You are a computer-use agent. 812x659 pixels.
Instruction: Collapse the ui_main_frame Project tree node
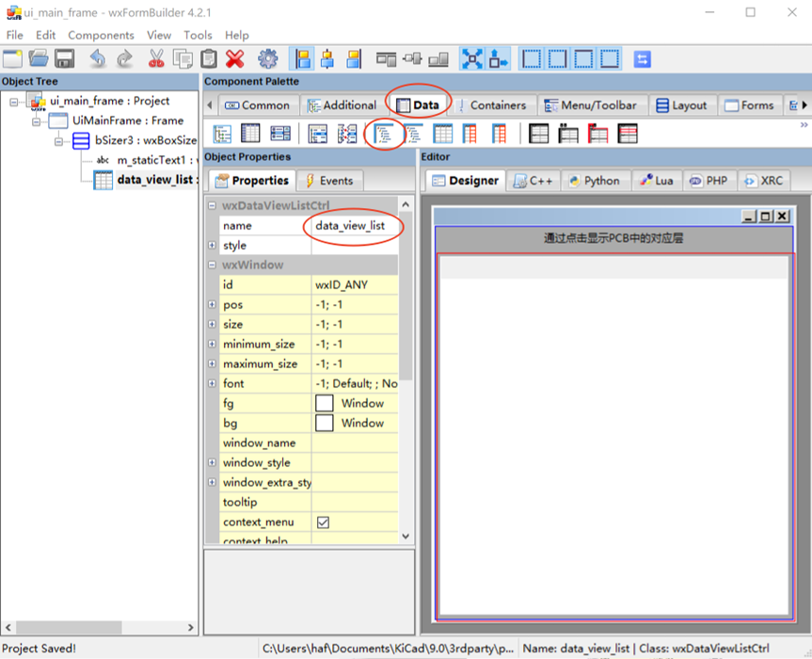[14, 102]
